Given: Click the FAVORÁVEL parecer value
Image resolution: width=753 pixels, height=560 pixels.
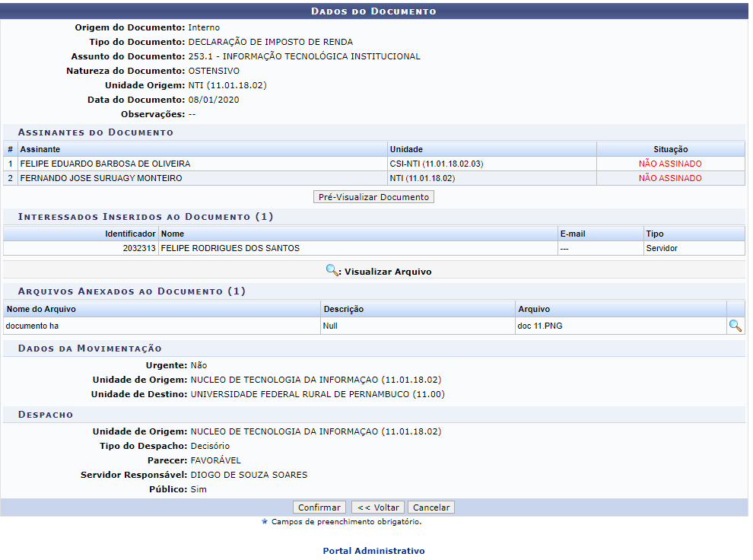Looking at the screenshot, I should pyautogui.click(x=215, y=460).
